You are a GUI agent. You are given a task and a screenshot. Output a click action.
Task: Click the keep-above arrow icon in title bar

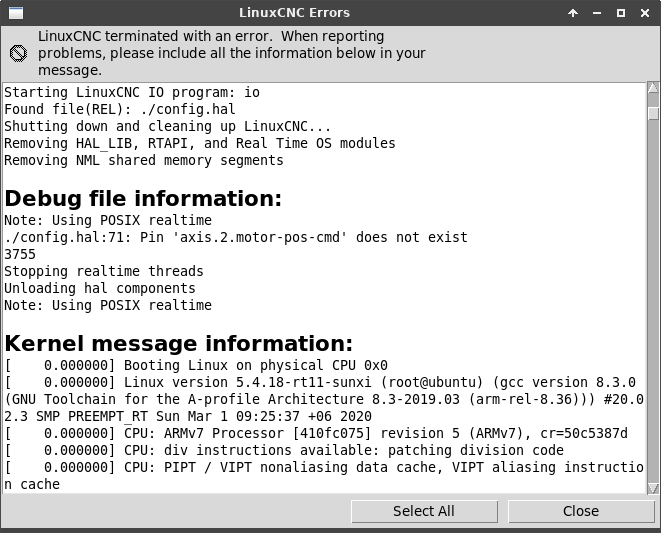(572, 13)
